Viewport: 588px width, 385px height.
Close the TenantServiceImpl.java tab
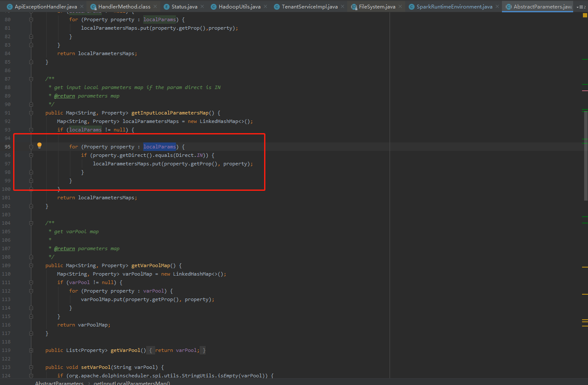(x=342, y=6)
